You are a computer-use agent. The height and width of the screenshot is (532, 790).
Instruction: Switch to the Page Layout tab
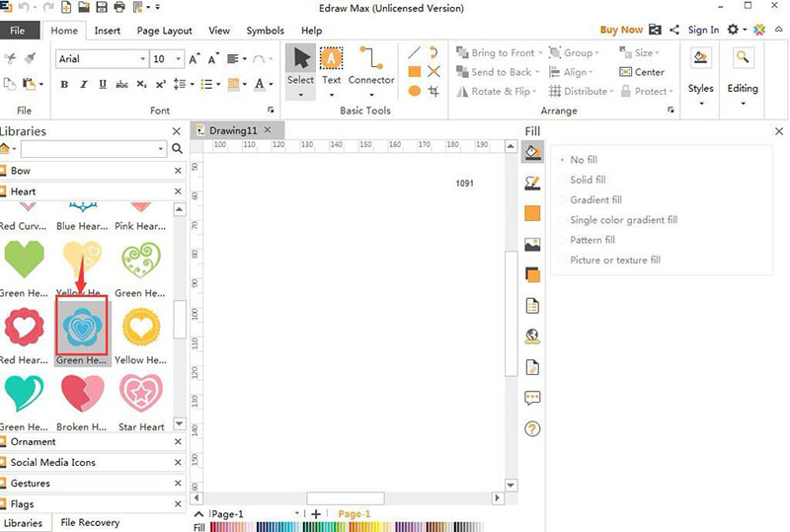click(x=164, y=31)
